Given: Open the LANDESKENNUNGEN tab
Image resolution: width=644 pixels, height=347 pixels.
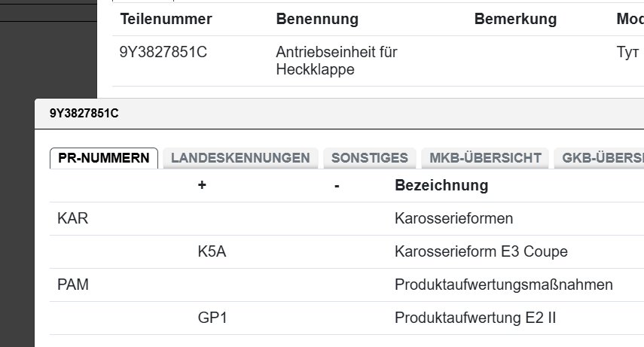Looking at the screenshot, I should point(240,158).
